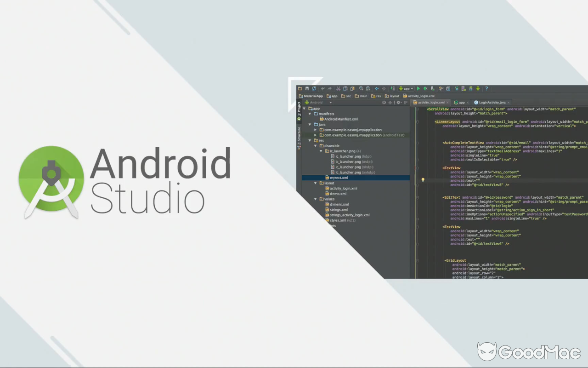The image size is (588, 368).
Task: Open the AVD Manager icon
Action: point(463,88)
